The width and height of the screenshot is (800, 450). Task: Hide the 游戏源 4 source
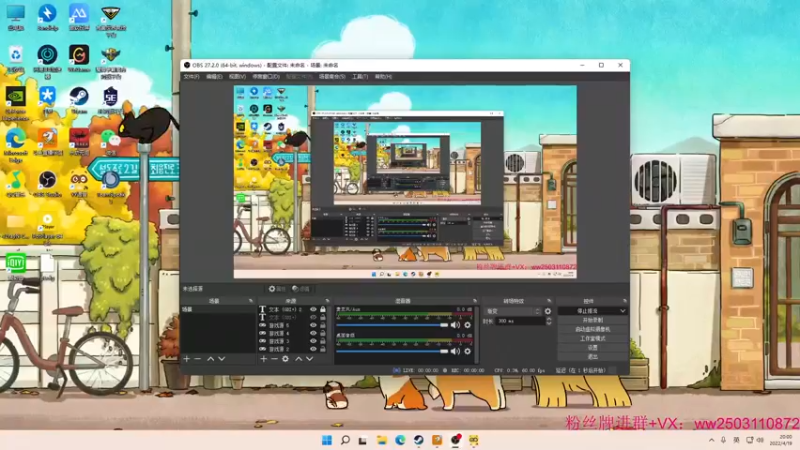(313, 333)
